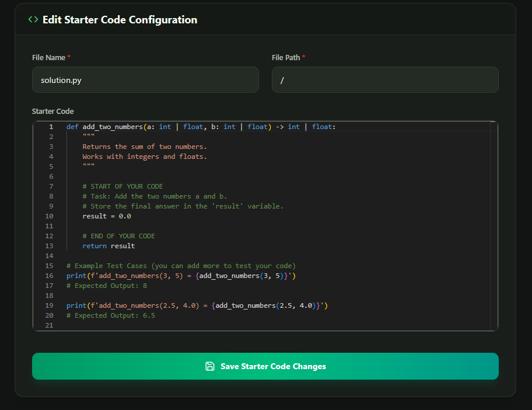The image size is (532, 410).
Task: Click the floppy disk save icon
Action: (209, 366)
